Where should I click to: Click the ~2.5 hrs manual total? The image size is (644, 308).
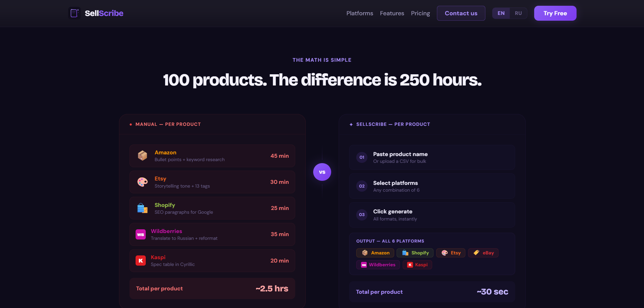click(272, 289)
